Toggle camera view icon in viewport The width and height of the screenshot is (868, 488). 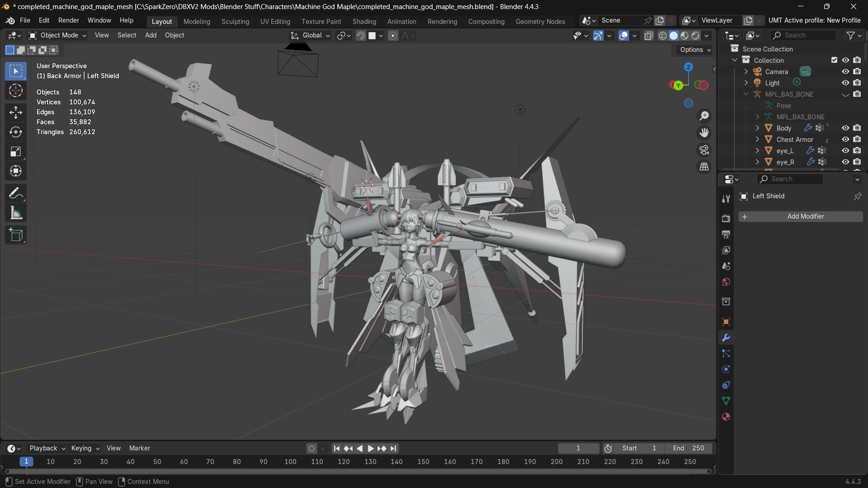pos(704,150)
